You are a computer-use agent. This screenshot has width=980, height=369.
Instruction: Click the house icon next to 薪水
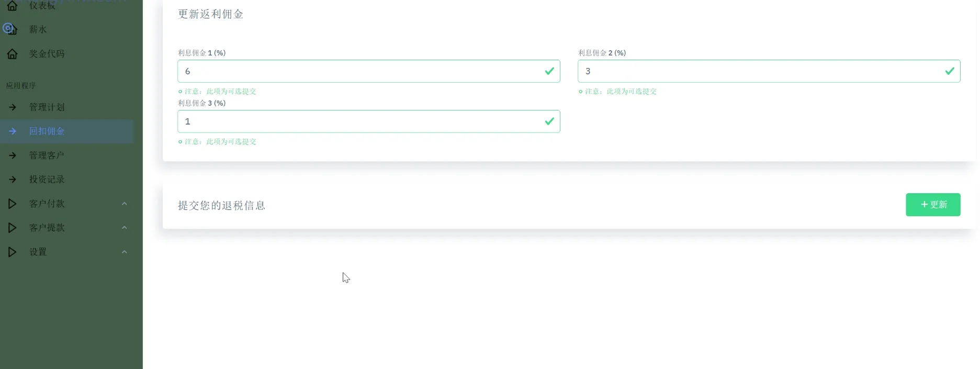12,30
